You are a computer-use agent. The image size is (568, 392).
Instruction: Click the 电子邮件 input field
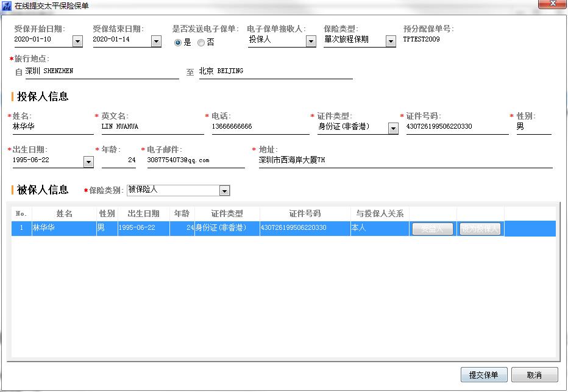tap(195, 160)
